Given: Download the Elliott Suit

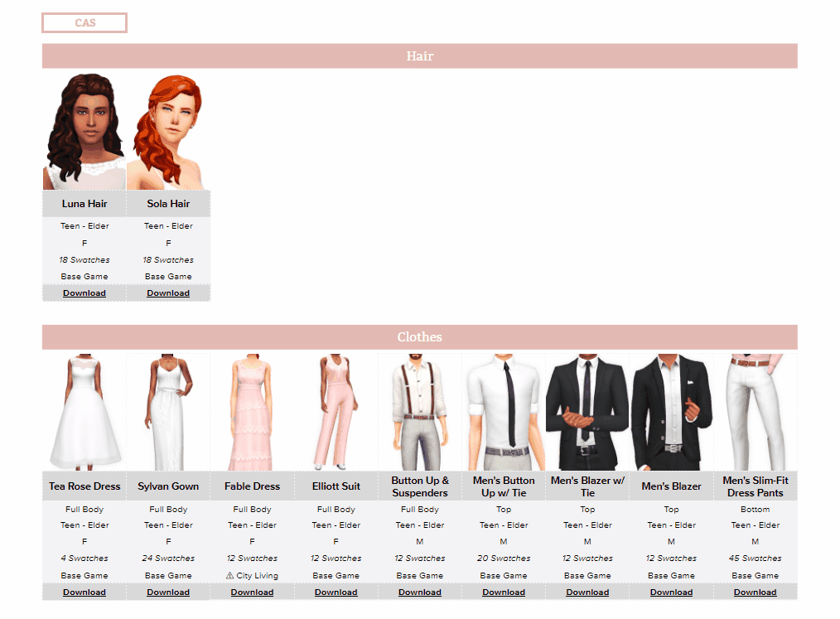Looking at the screenshot, I should coord(336,592).
